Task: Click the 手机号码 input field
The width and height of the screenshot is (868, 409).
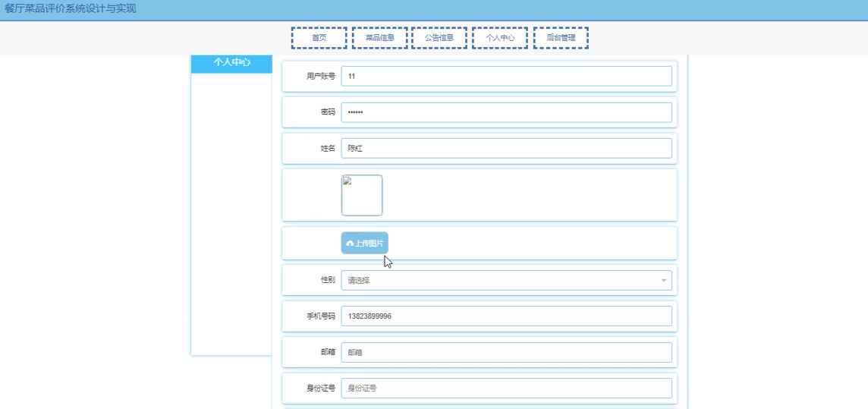Action: click(x=507, y=316)
